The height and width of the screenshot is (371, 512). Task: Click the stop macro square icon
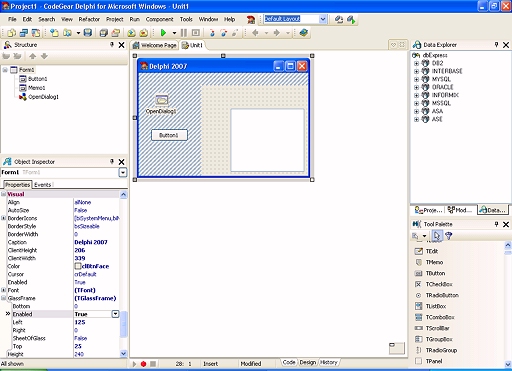pos(153,364)
